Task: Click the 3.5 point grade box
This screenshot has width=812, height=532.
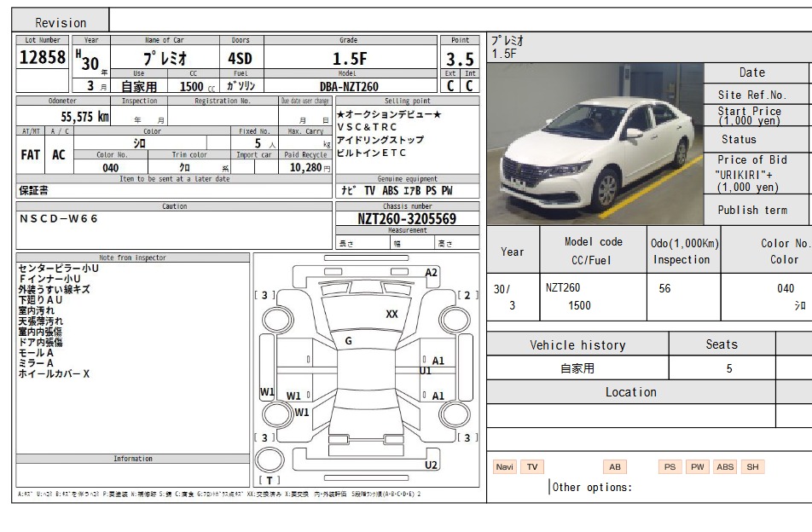Action: [x=460, y=60]
